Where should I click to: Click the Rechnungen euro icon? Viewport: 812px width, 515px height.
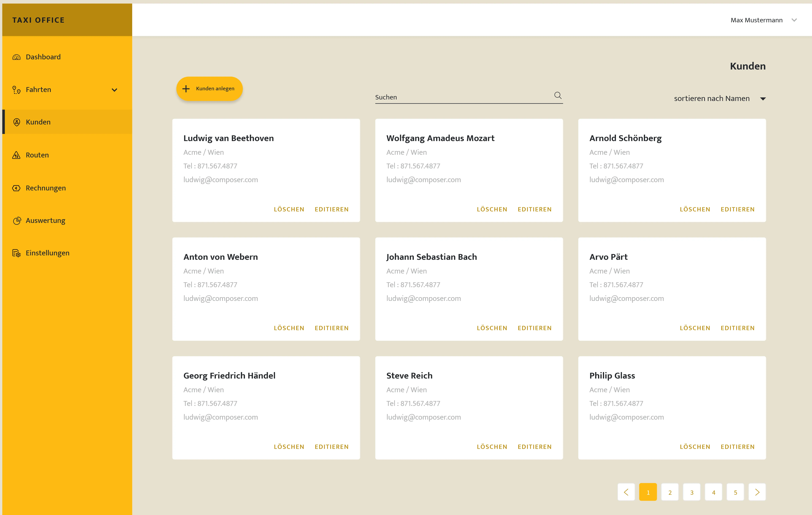[x=17, y=188]
